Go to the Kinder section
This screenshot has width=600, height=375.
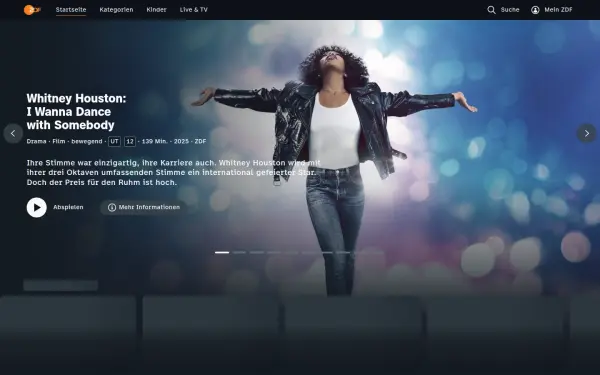coord(157,10)
